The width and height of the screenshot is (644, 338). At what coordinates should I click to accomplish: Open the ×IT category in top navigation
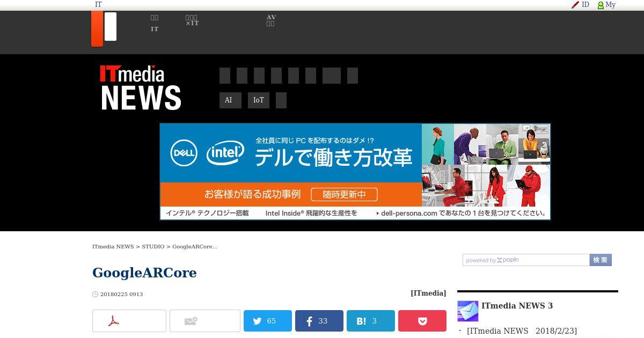click(x=192, y=20)
